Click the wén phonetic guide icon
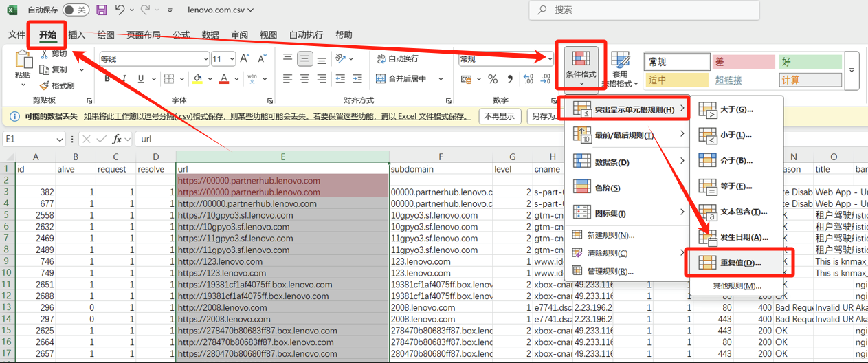868x363 pixels. [x=252, y=78]
